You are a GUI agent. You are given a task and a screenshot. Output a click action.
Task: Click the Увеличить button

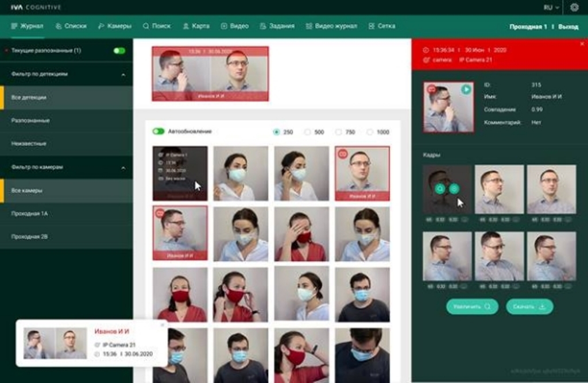(x=472, y=307)
